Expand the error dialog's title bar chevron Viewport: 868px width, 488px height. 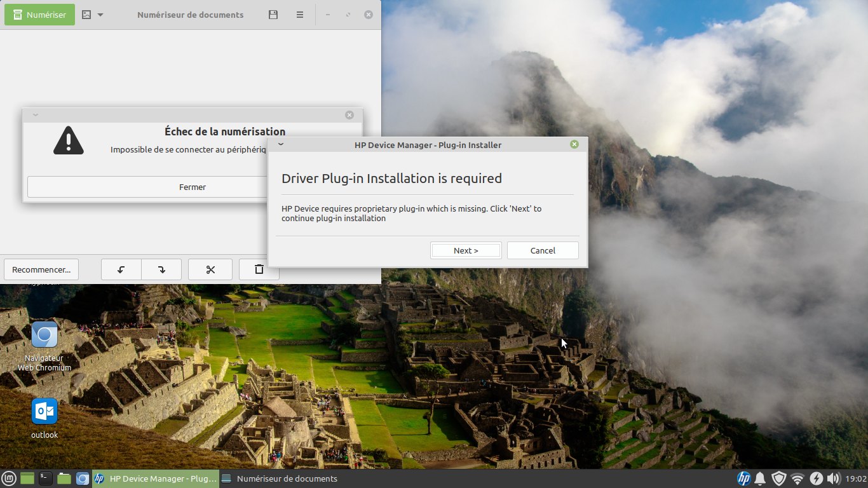36,115
